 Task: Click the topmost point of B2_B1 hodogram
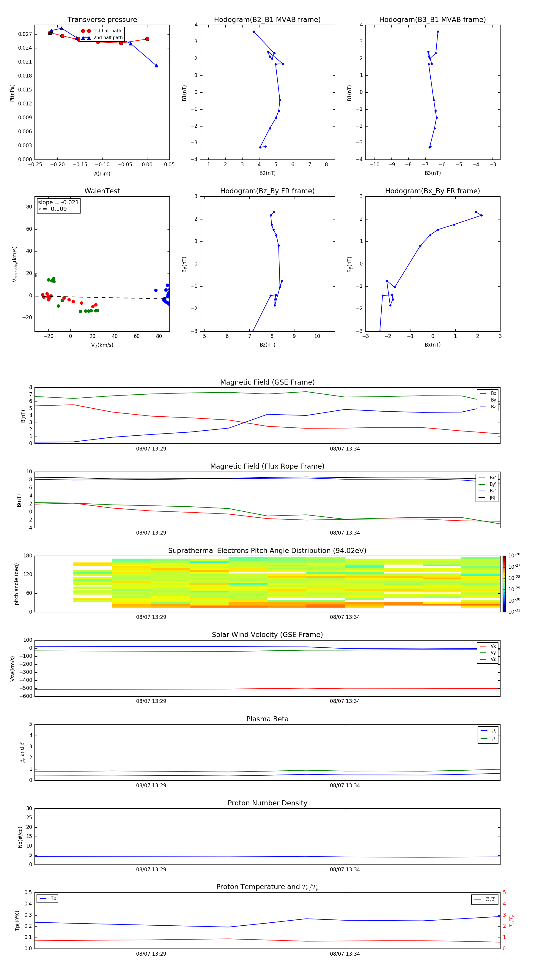click(254, 31)
